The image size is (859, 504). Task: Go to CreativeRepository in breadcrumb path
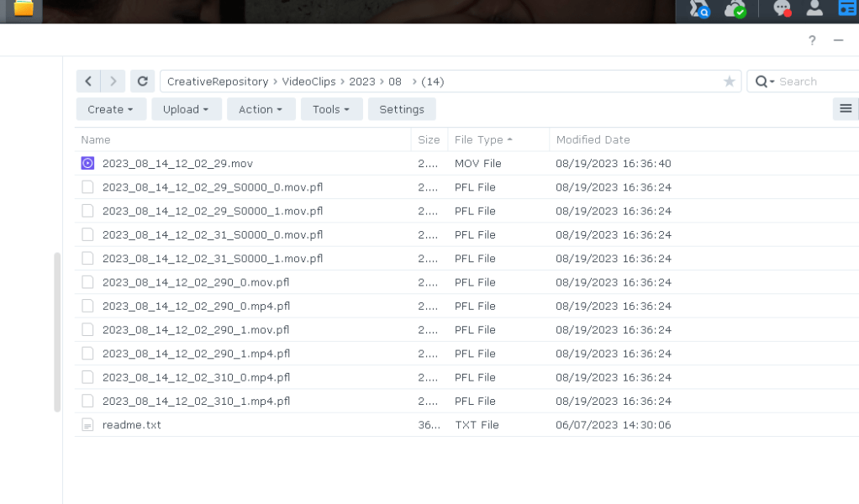[218, 81]
